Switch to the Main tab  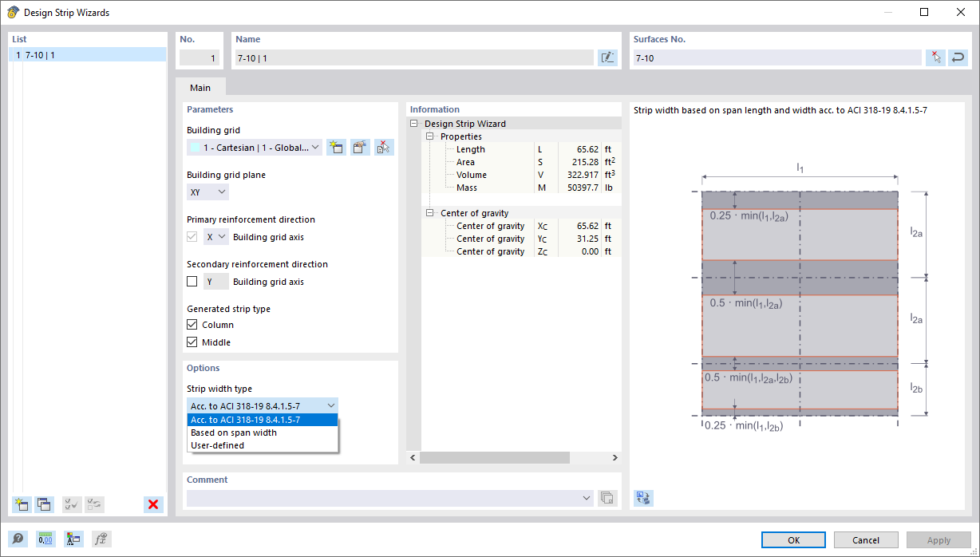pyautogui.click(x=200, y=87)
